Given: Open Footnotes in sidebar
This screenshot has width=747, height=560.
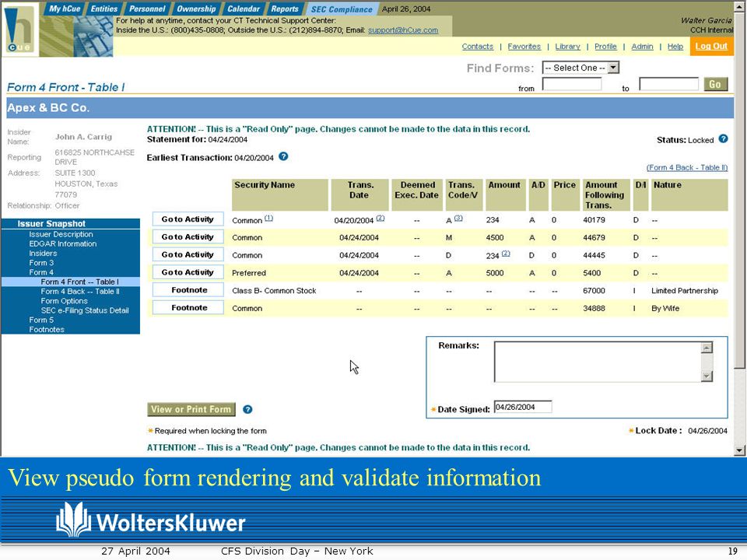Looking at the screenshot, I should [47, 330].
